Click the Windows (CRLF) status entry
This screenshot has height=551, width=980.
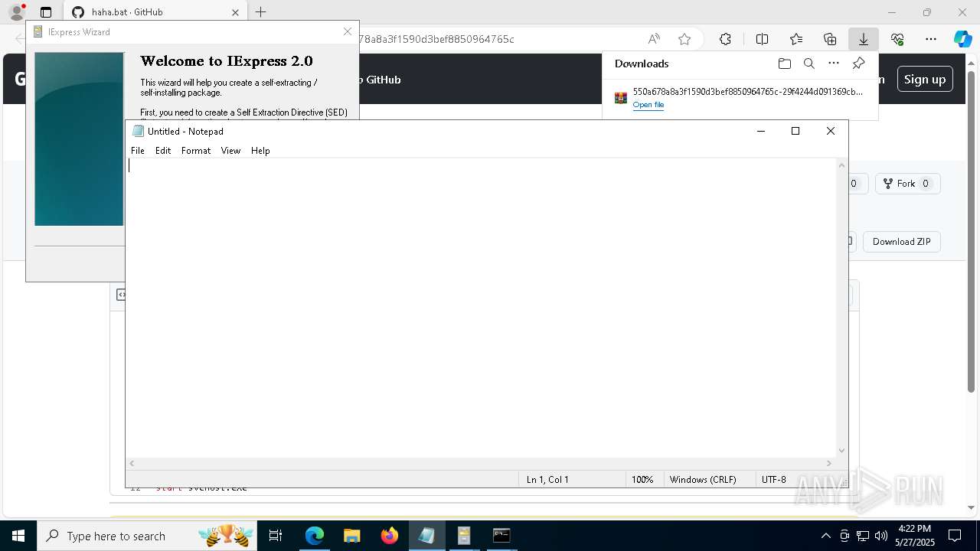pyautogui.click(x=703, y=480)
